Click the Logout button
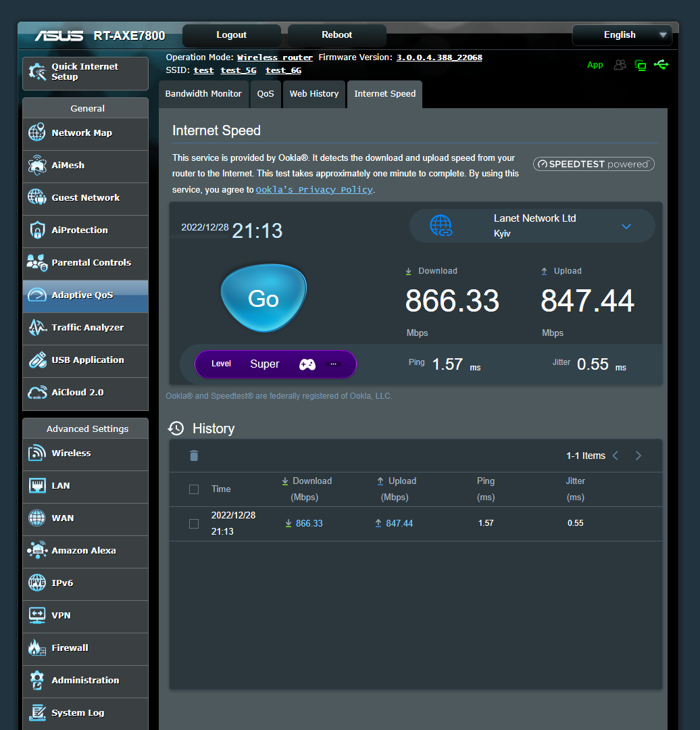Screen dimensions: 700x730 pyautogui.click(x=231, y=35)
